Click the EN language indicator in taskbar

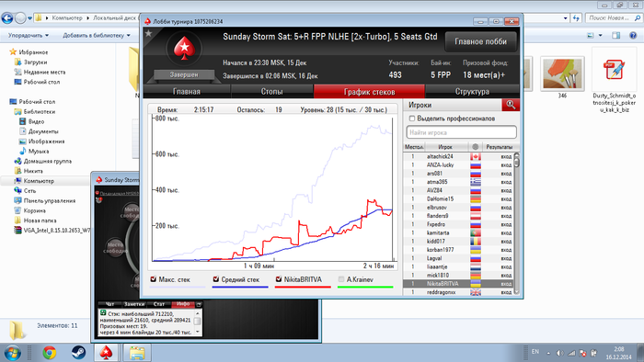pyautogui.click(x=535, y=352)
